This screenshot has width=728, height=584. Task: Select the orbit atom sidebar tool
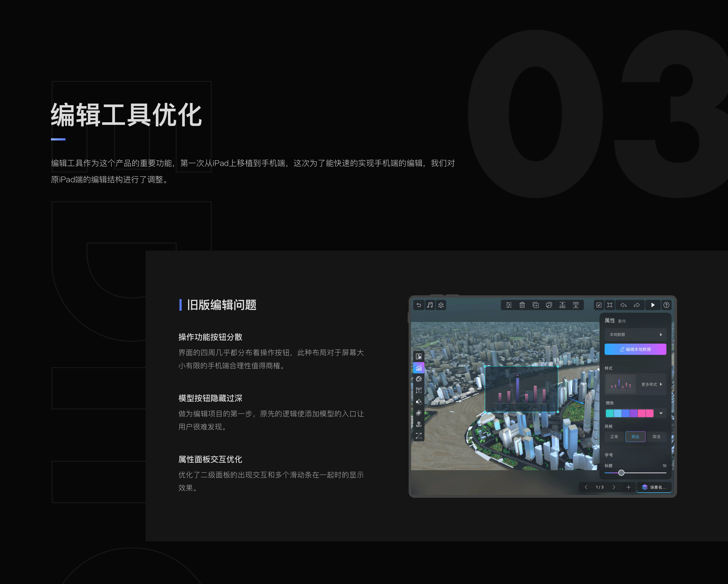[x=419, y=413]
